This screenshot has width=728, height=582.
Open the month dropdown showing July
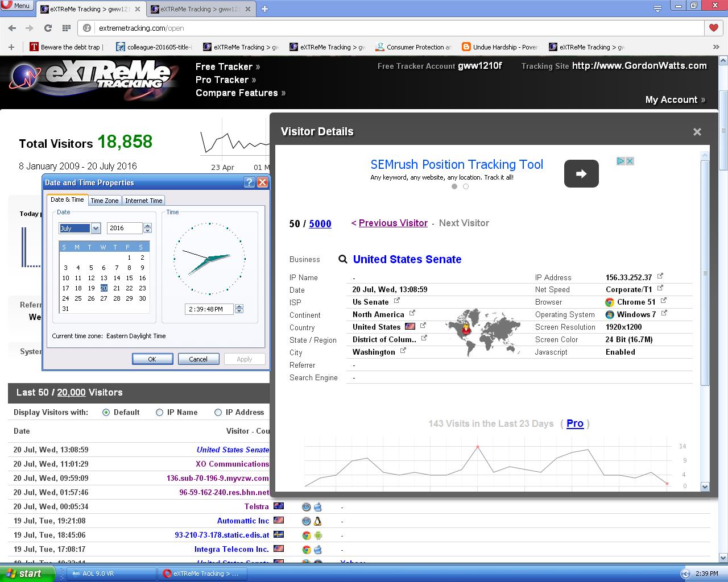coord(96,228)
